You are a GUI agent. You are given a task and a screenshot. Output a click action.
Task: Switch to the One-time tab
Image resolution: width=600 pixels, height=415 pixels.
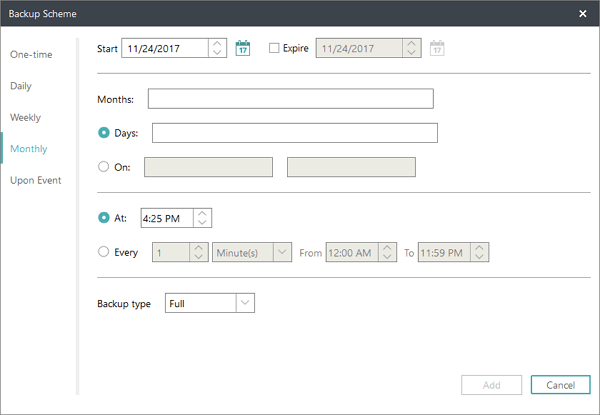pos(31,55)
